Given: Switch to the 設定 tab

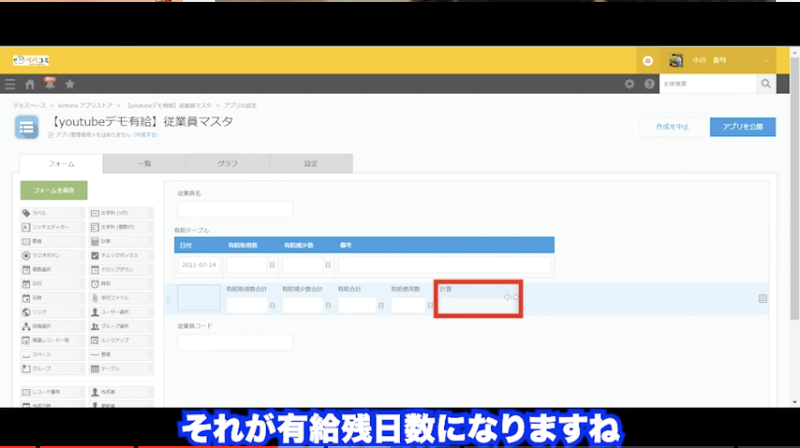Looking at the screenshot, I should point(311,164).
